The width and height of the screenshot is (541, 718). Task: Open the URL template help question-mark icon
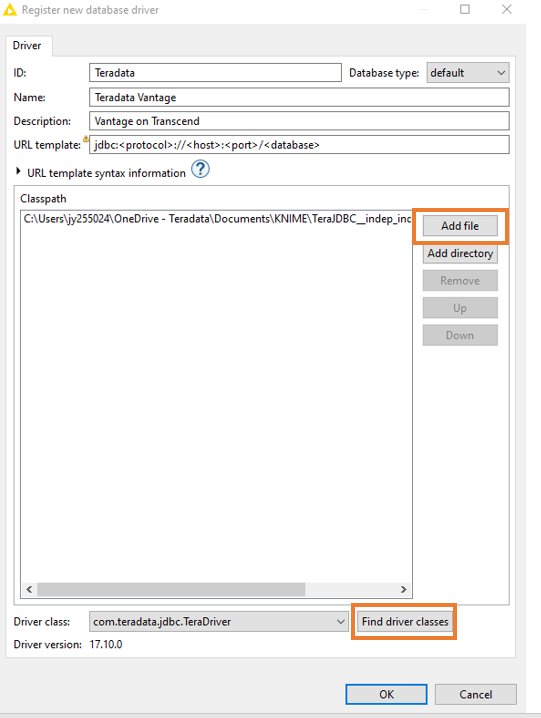click(200, 169)
